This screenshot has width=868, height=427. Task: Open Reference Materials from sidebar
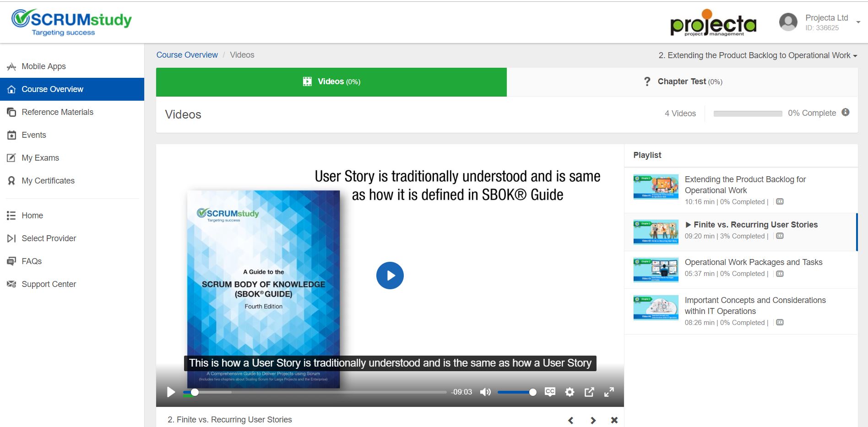pos(57,112)
